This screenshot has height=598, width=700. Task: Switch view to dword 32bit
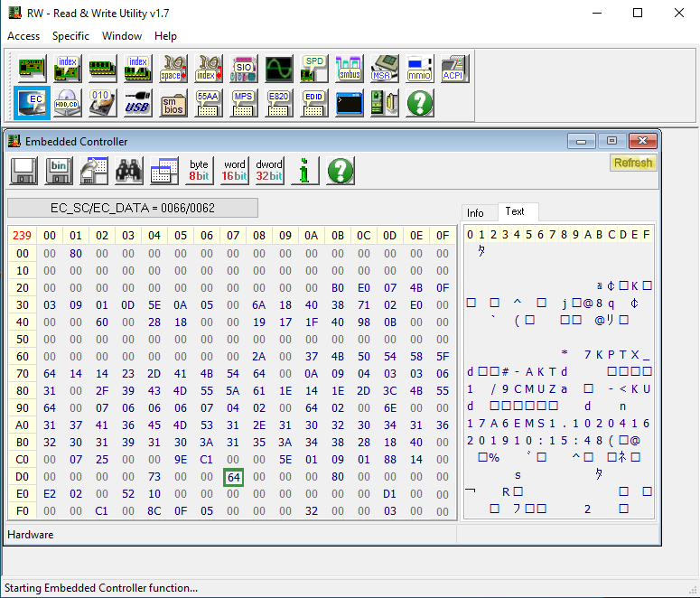click(x=269, y=171)
